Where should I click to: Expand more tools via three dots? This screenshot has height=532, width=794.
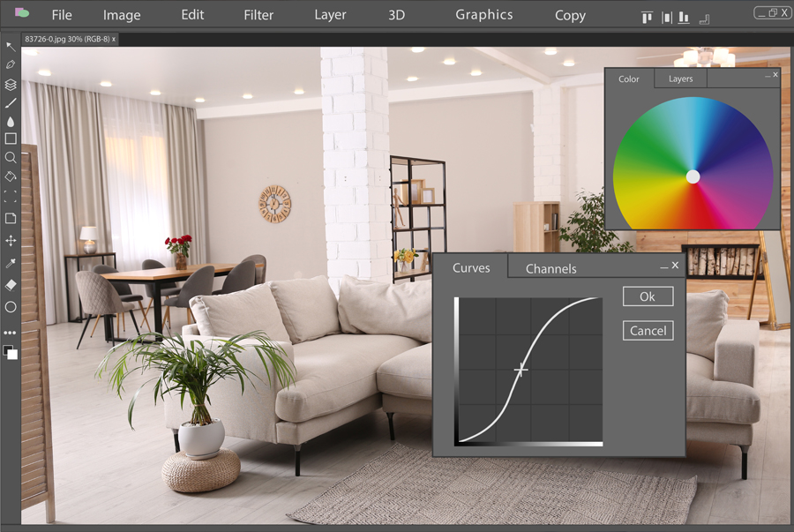click(x=11, y=333)
